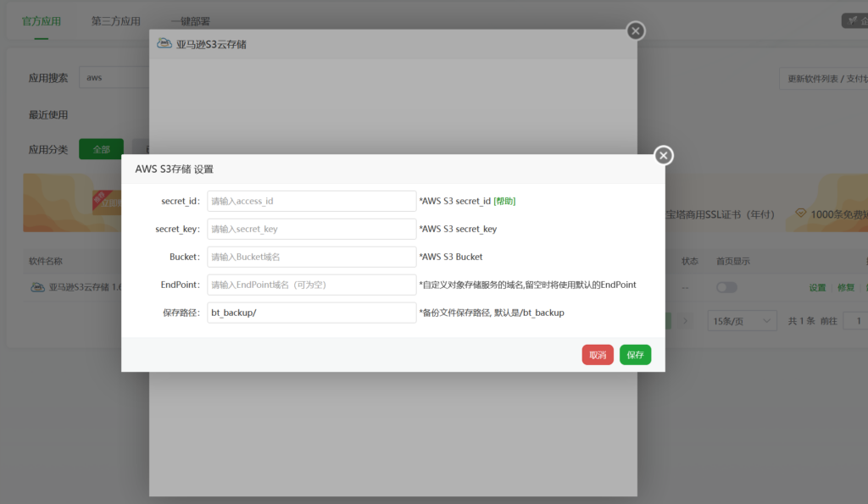868x504 pixels.
Task: Click the AWS cloud icon in the software list row
Action: pyautogui.click(x=37, y=287)
